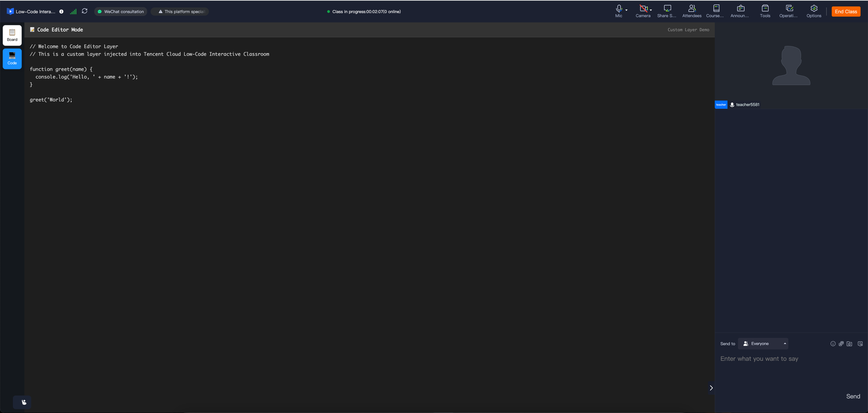Expand the Mic device dropdown arrow
Image resolution: width=868 pixels, height=413 pixels.
[626, 10]
